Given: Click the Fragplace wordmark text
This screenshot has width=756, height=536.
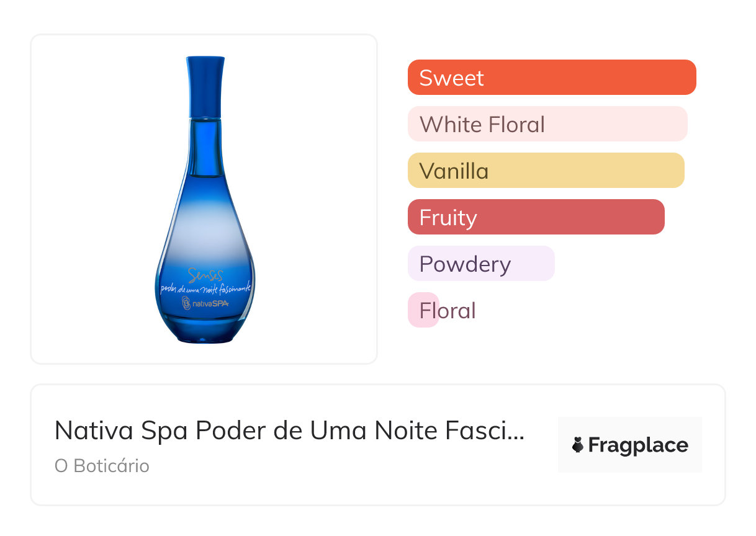Looking at the screenshot, I should (638, 445).
